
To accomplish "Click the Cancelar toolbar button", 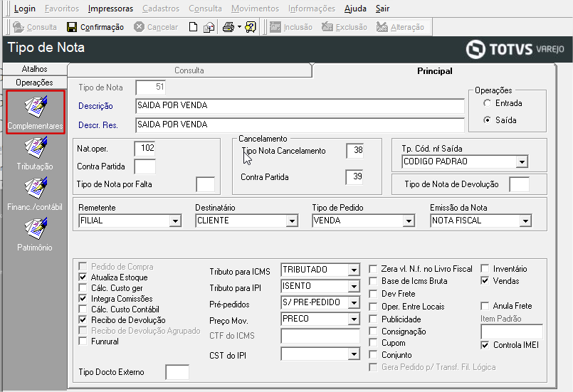I will 156,27.
